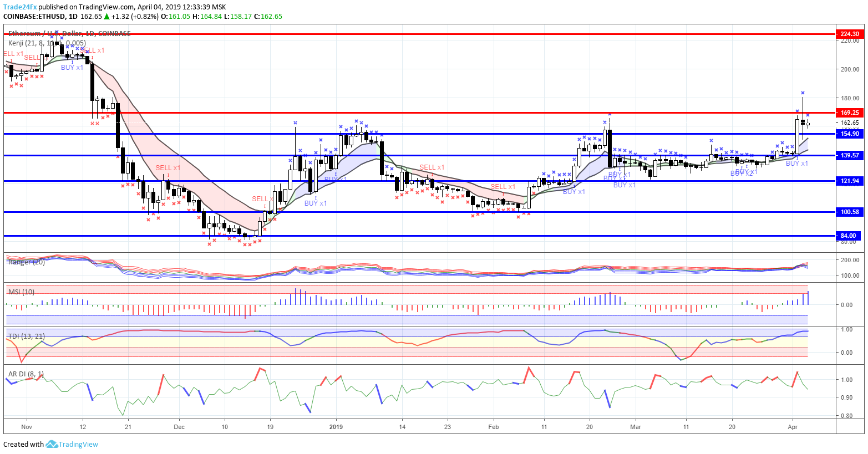This screenshot has height=454, width=868.
Task: Click the 180.00 price axis value
Action: (x=850, y=98)
